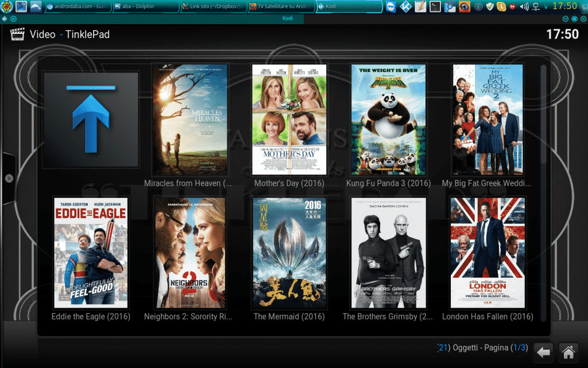Viewport: 588px width, 368px height.
Task: Click the Kodi clock showing 17:50
Action: [562, 34]
